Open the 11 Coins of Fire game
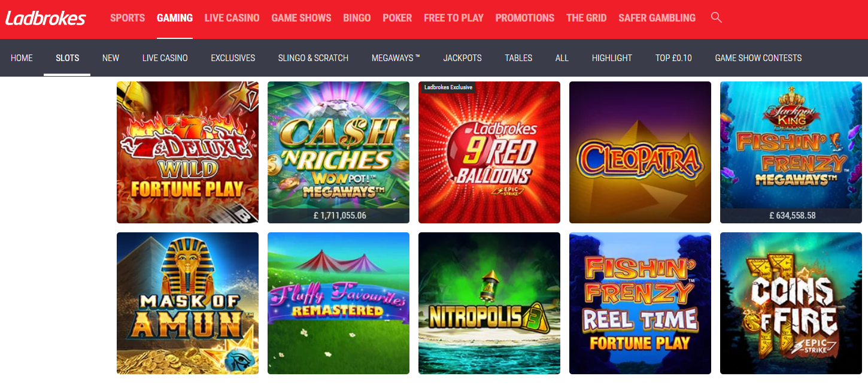 point(791,303)
